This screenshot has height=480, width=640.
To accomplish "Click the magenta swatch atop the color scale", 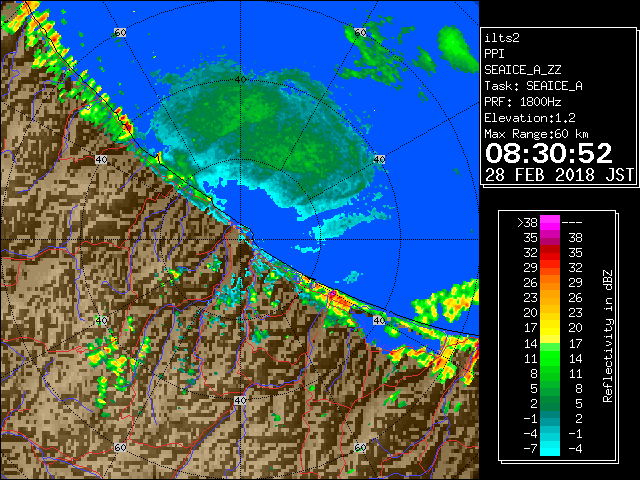I will coord(550,223).
